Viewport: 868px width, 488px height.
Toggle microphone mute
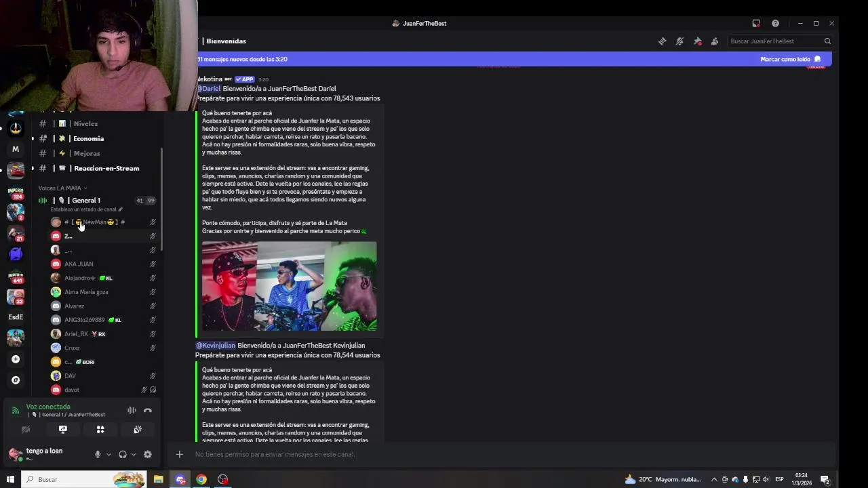click(98, 454)
